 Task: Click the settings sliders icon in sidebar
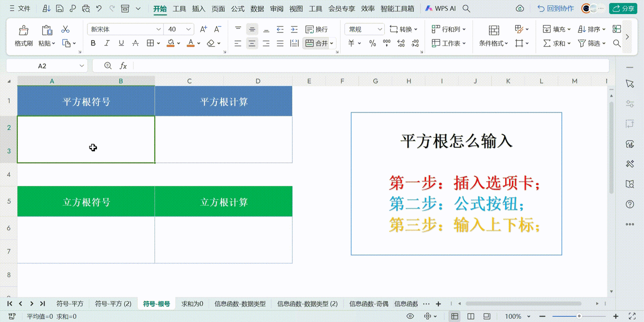[x=630, y=103]
